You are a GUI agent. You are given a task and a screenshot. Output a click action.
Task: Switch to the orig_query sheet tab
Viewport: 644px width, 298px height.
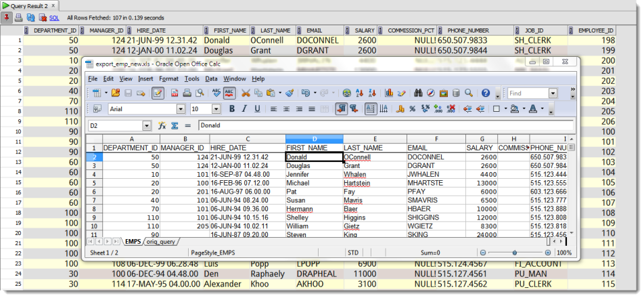[161, 242]
